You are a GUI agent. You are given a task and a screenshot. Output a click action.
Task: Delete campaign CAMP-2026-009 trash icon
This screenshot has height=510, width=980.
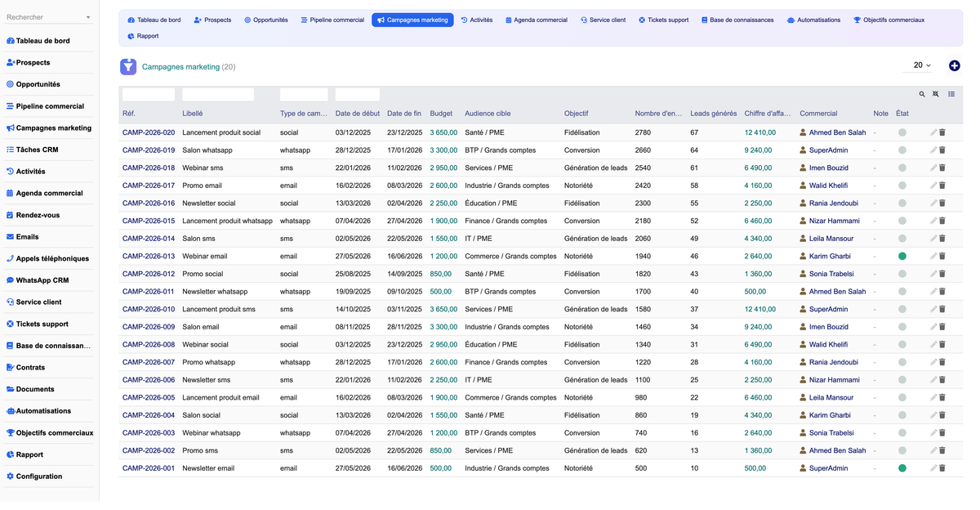point(942,326)
